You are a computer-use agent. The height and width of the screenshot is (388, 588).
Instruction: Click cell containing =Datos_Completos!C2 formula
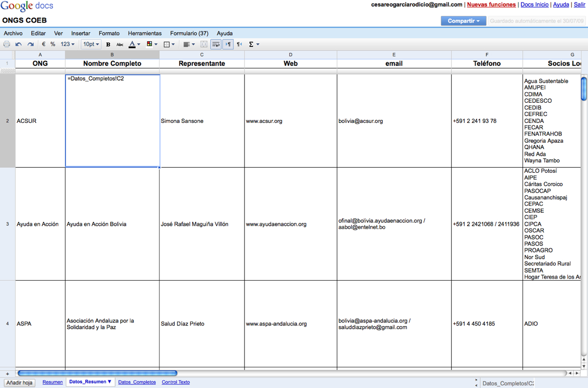point(112,121)
